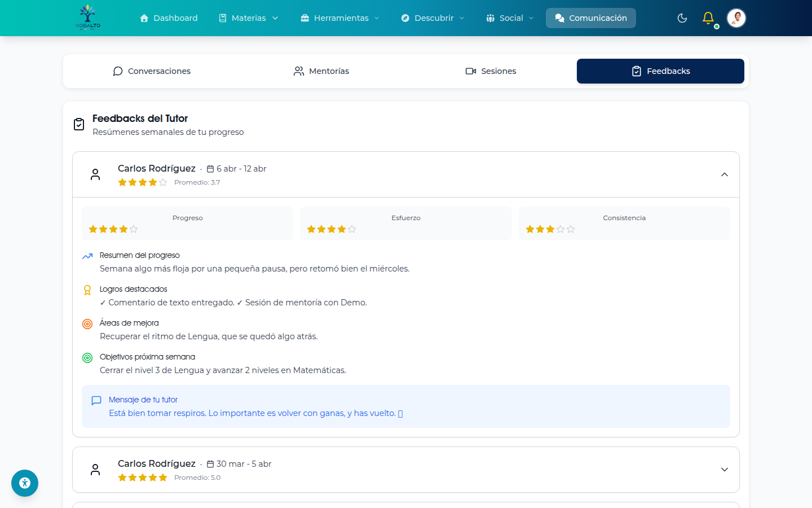This screenshot has height=508, width=812.
Task: Switch to Conversaciones tab
Action: (152, 71)
